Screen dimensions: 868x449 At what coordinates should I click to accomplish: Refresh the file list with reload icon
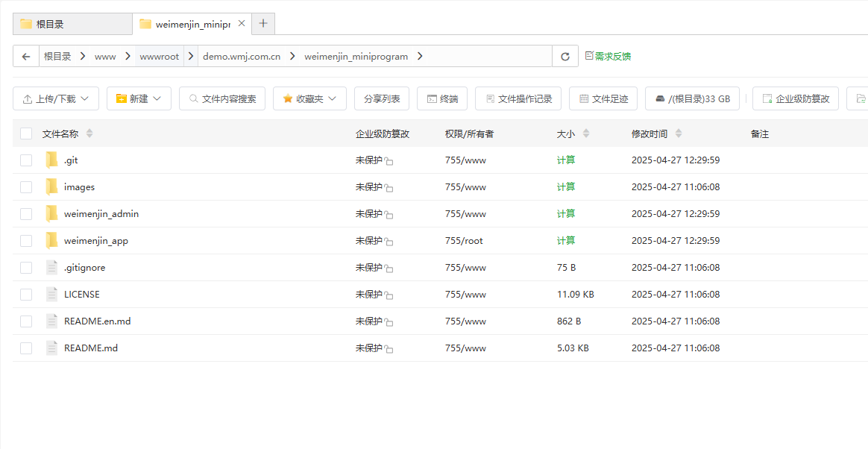565,57
